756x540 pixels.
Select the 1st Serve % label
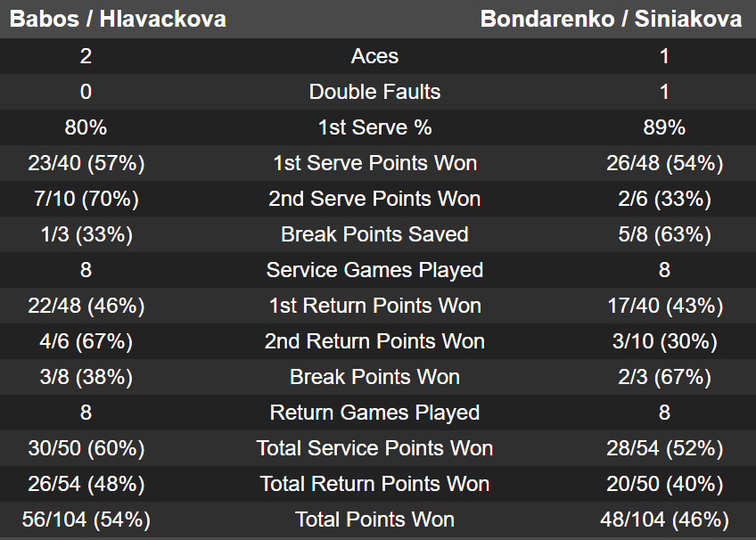click(x=374, y=127)
